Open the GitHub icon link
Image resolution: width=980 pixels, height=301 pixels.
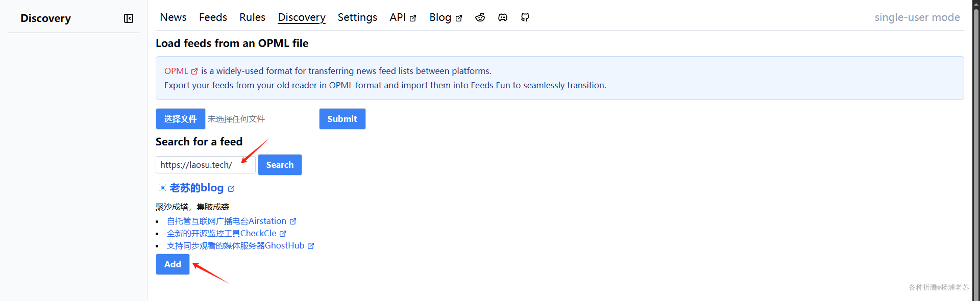pos(525,17)
